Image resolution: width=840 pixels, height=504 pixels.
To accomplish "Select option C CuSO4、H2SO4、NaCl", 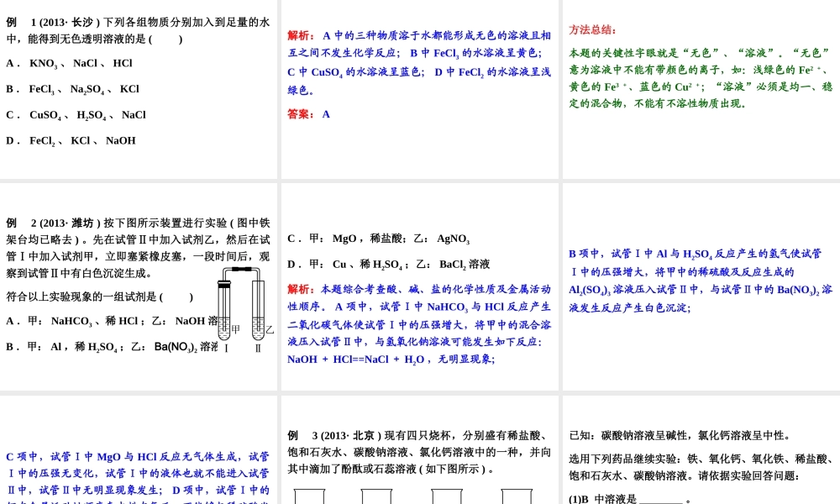I will 76,115.
